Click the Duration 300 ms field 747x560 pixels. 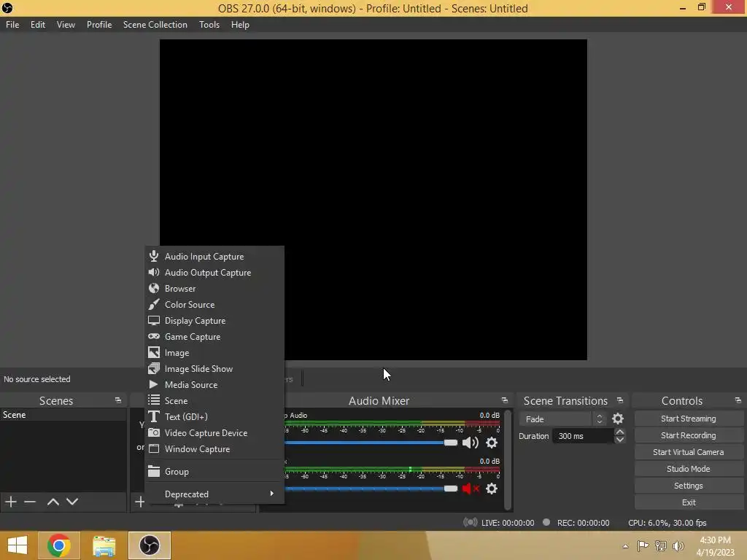pyautogui.click(x=583, y=436)
